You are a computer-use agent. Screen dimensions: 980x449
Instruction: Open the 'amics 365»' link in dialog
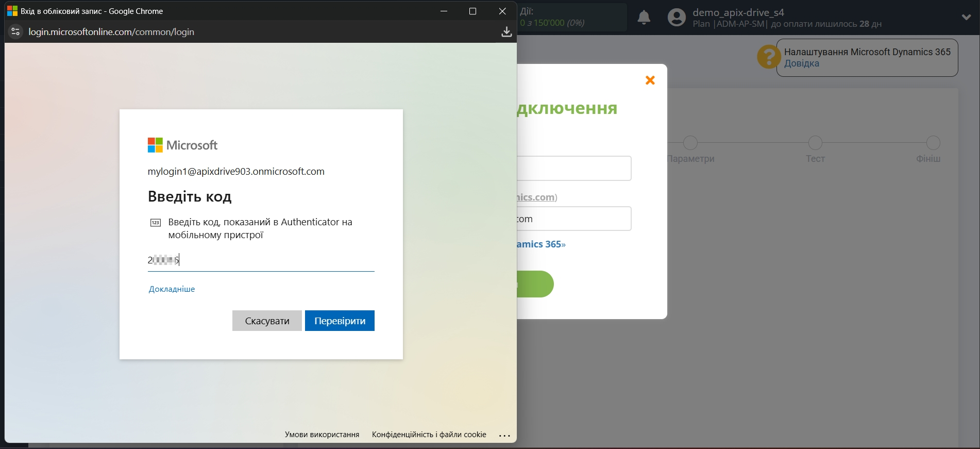[x=541, y=244]
